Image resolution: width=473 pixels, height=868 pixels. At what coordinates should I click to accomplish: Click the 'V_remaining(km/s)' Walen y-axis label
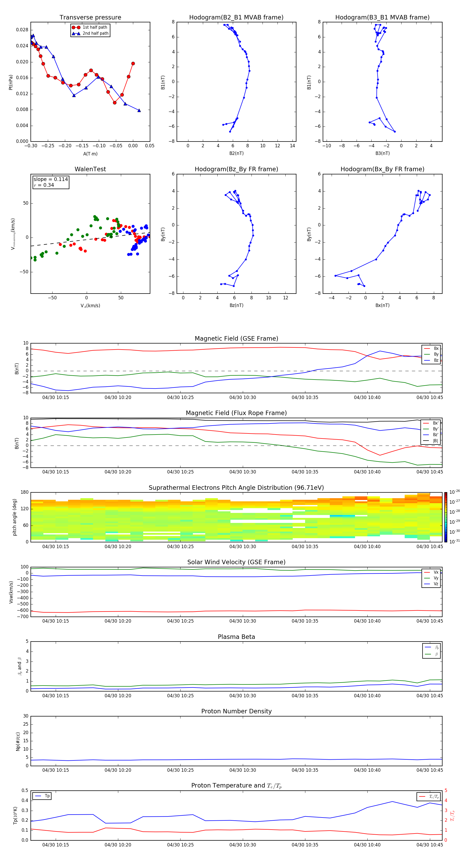(x=13, y=234)
